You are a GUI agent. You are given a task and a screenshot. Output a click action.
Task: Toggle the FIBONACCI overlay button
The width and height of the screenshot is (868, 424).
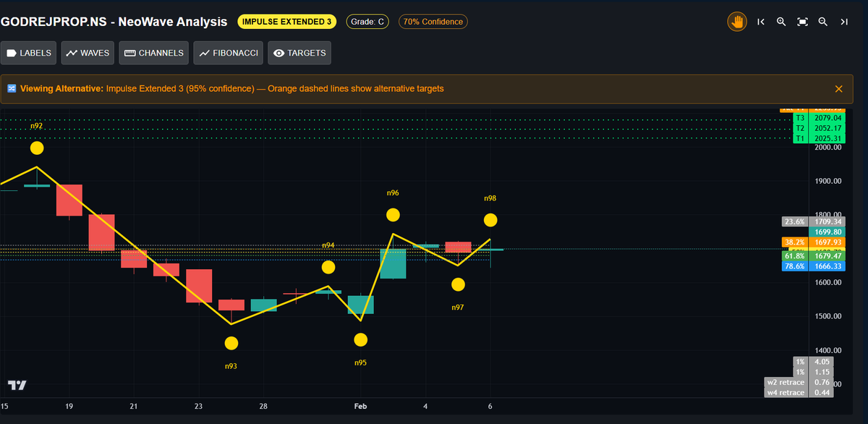pyautogui.click(x=229, y=53)
